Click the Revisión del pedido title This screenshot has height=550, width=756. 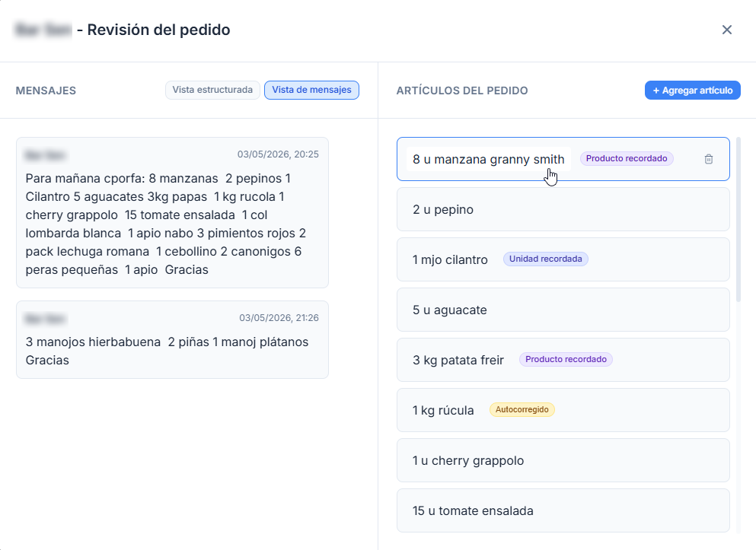(x=158, y=30)
